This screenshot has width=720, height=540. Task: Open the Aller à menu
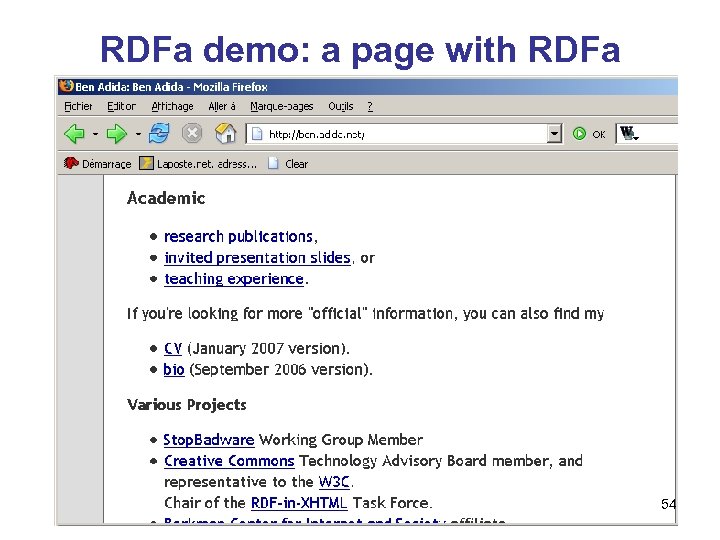coord(222,107)
